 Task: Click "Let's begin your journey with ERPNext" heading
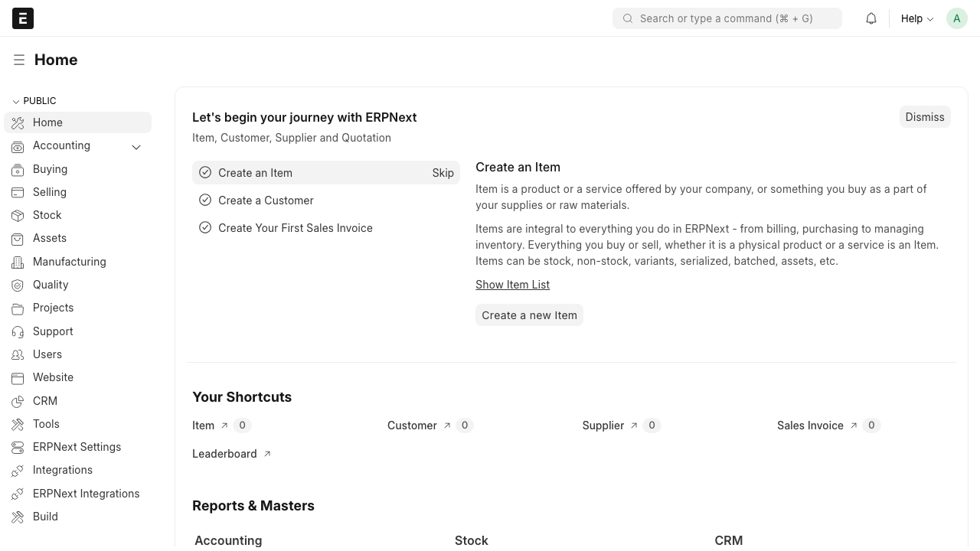coord(305,117)
